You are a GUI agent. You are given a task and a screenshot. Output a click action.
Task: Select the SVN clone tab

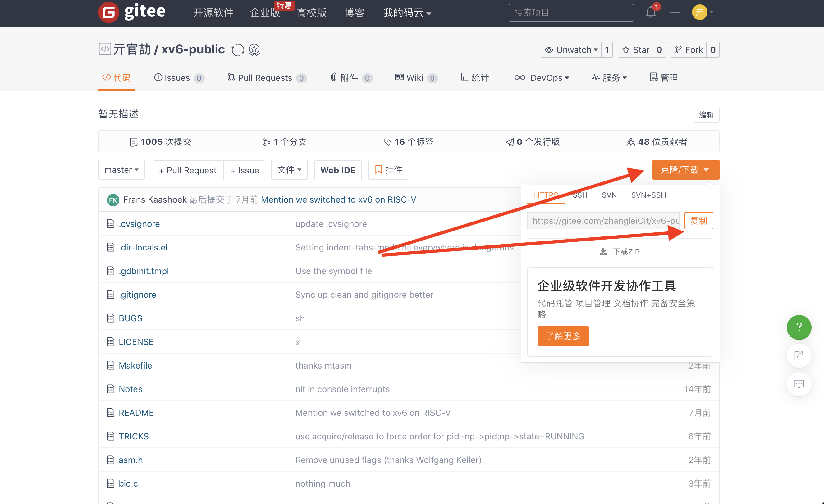[609, 195]
